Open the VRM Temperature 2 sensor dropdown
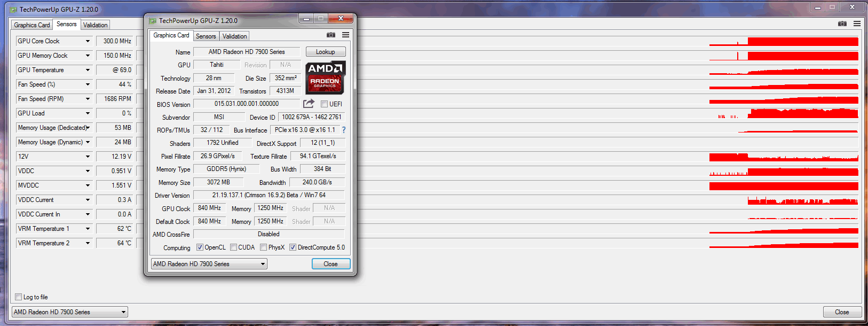 coord(88,243)
